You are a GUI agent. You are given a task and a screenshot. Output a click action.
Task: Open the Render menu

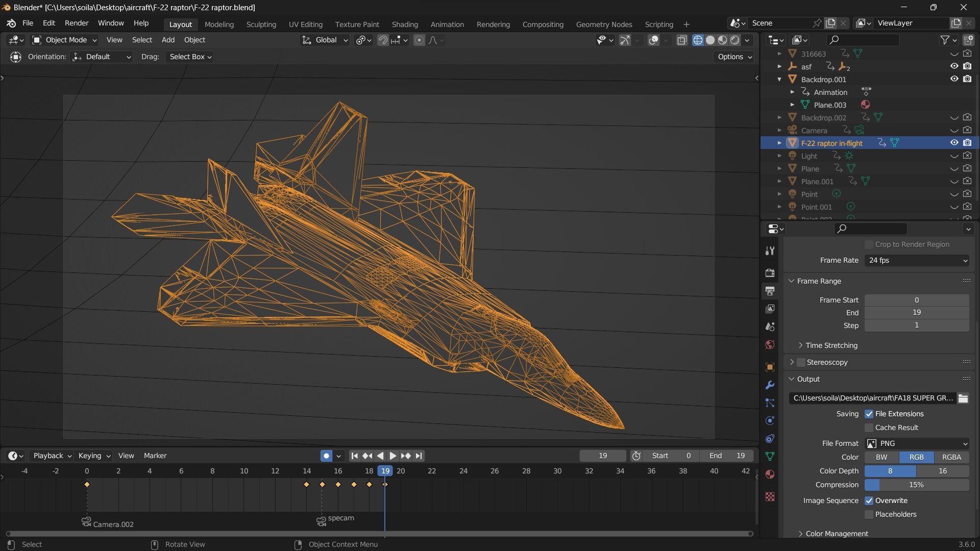pos(77,23)
